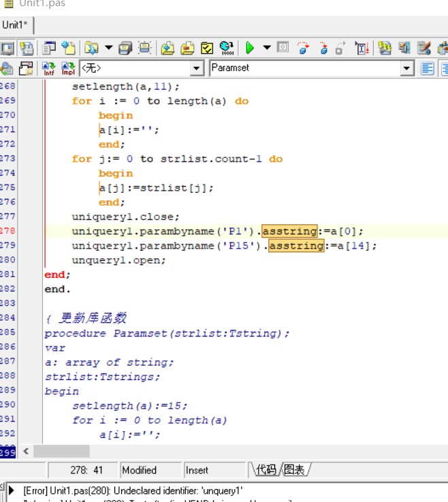This screenshot has width=448, height=502.
Task: Remove file from project icon
Action: [x=187, y=48]
